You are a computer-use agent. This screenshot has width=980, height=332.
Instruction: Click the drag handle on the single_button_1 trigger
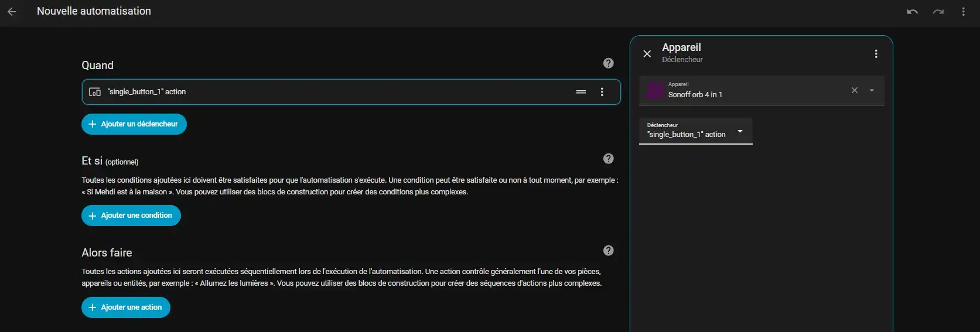coord(581,92)
